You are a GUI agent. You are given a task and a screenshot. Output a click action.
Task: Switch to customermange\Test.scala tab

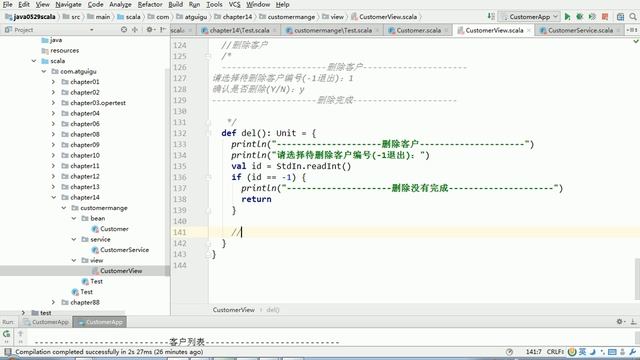tap(333, 30)
